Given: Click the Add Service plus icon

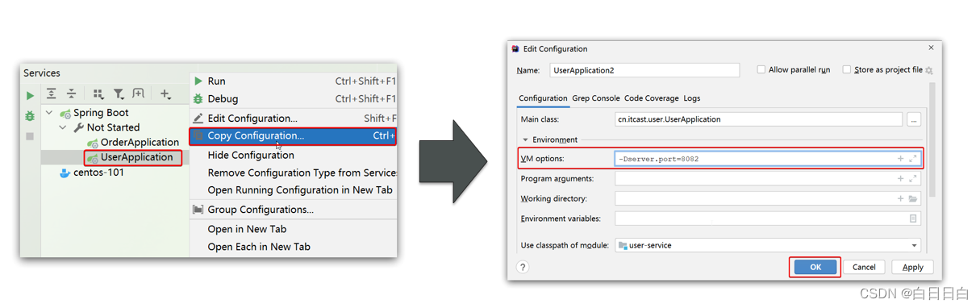Looking at the screenshot, I should 165,94.
